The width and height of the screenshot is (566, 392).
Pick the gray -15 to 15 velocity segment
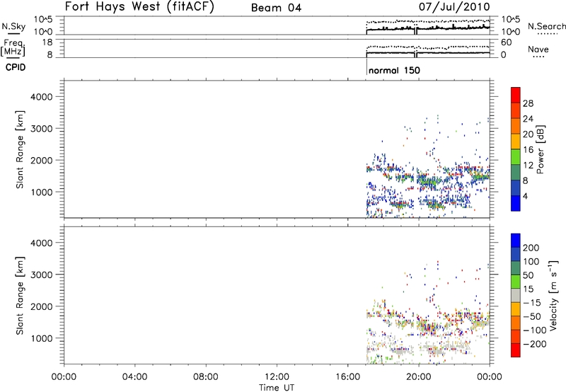[x=516, y=296]
